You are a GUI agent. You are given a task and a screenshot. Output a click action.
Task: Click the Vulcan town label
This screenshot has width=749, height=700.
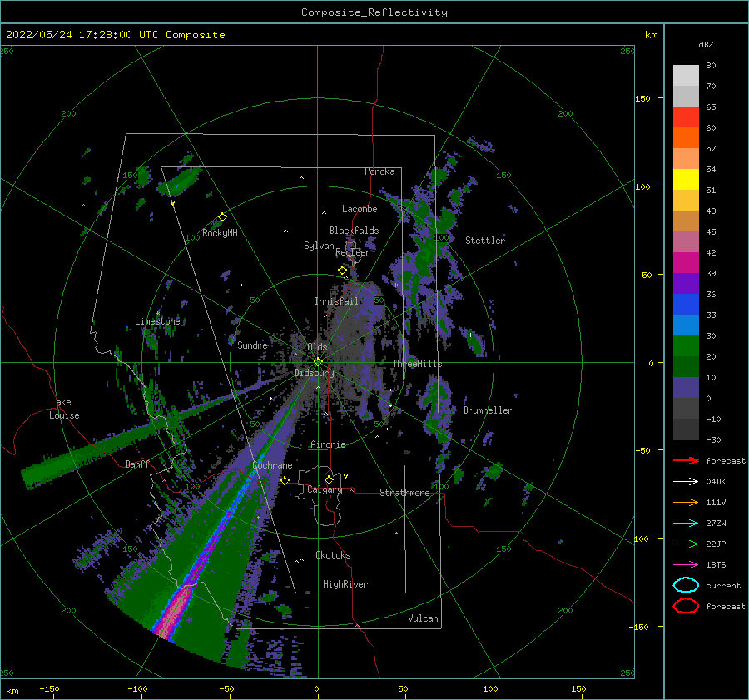(x=424, y=618)
